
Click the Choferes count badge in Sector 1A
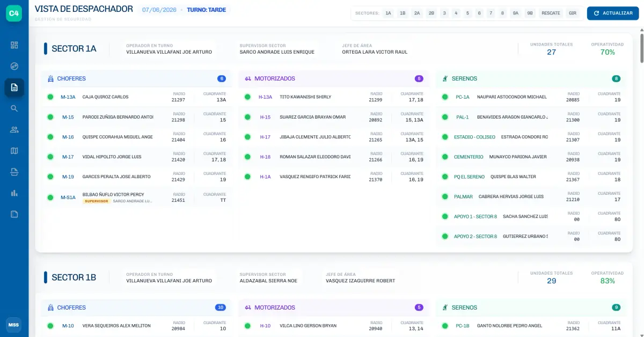click(x=222, y=79)
